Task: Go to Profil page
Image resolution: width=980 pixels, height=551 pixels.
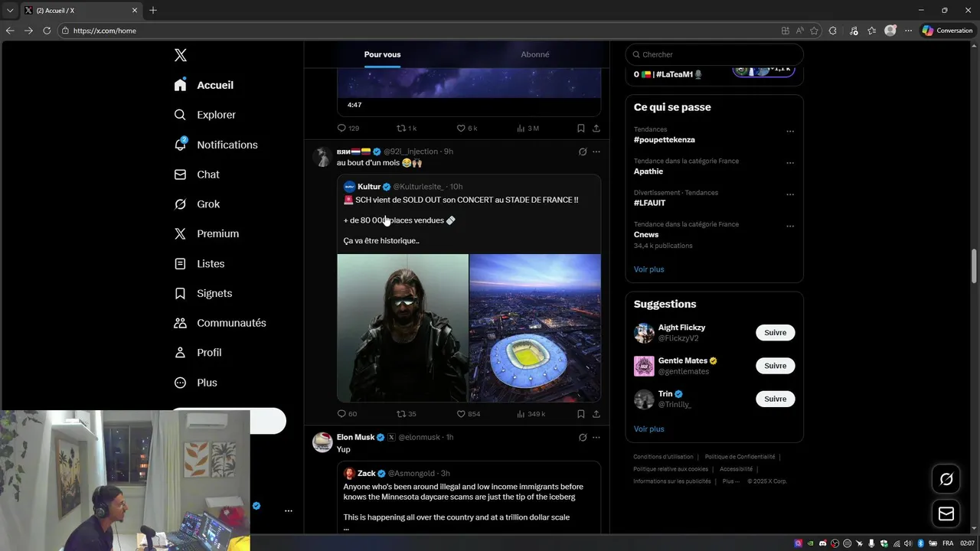Action: point(198,353)
